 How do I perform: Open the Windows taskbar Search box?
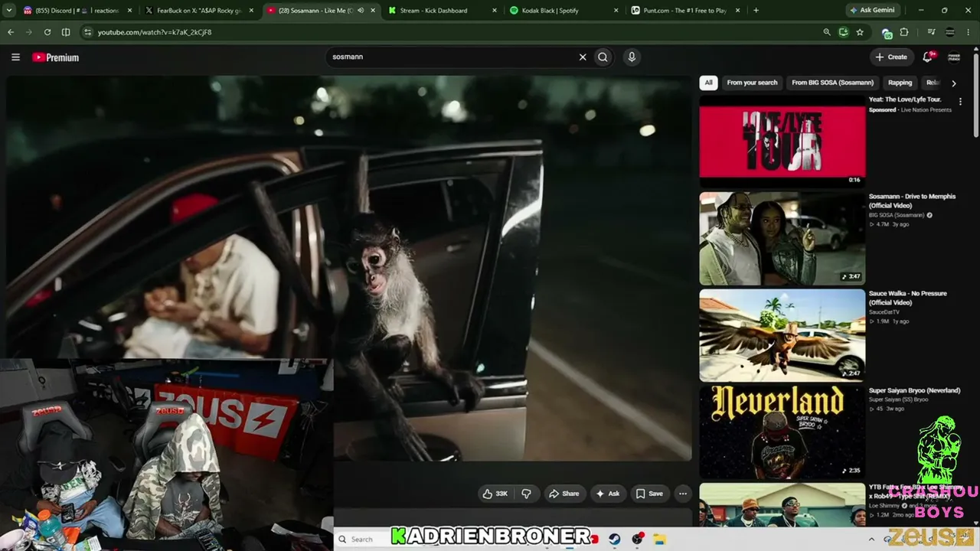[x=361, y=539]
